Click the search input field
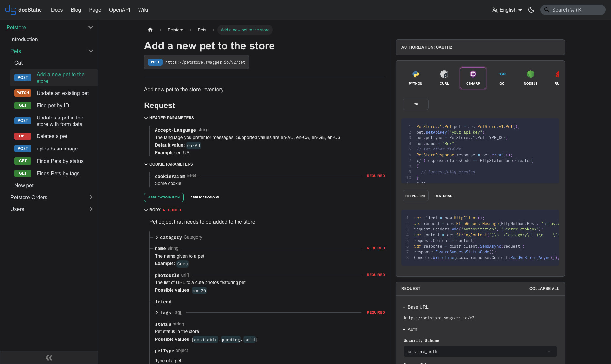This screenshot has width=611, height=364. tap(573, 10)
